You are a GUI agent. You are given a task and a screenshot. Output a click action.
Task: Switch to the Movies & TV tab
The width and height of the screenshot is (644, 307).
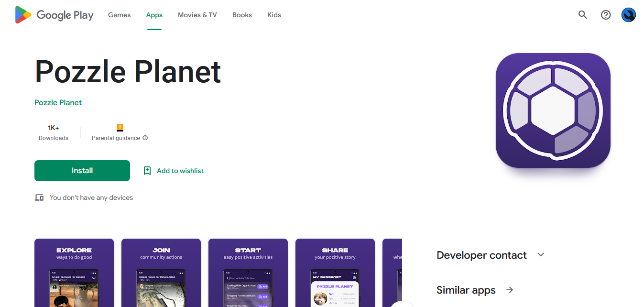click(197, 15)
